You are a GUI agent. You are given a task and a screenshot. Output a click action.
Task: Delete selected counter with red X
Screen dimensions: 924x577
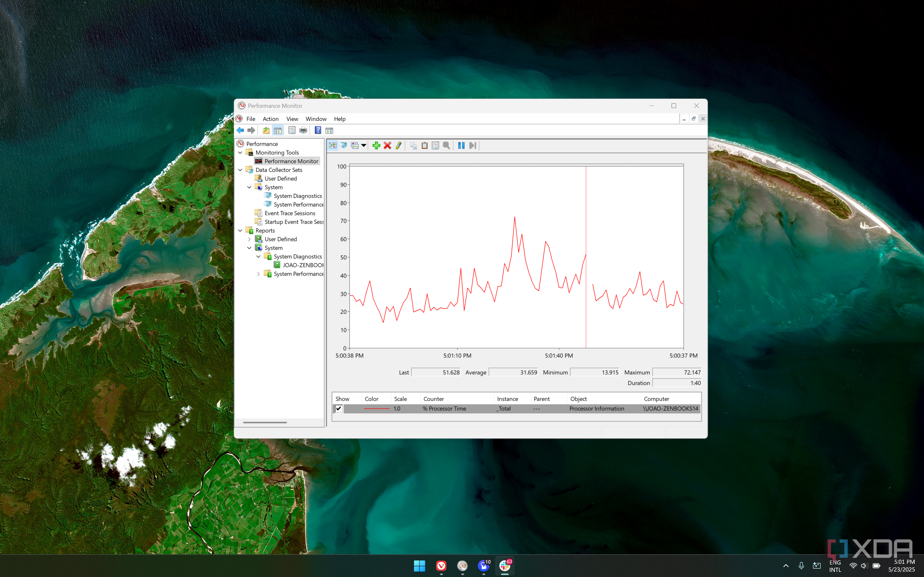point(387,145)
